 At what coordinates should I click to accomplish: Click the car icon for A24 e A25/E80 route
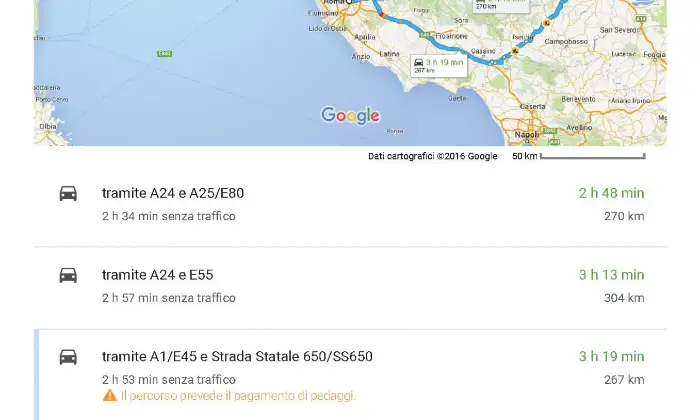(68, 194)
